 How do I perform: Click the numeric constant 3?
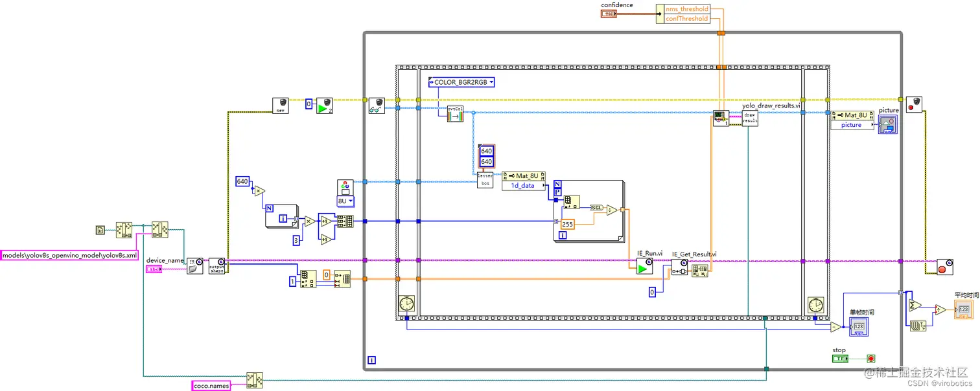296,240
